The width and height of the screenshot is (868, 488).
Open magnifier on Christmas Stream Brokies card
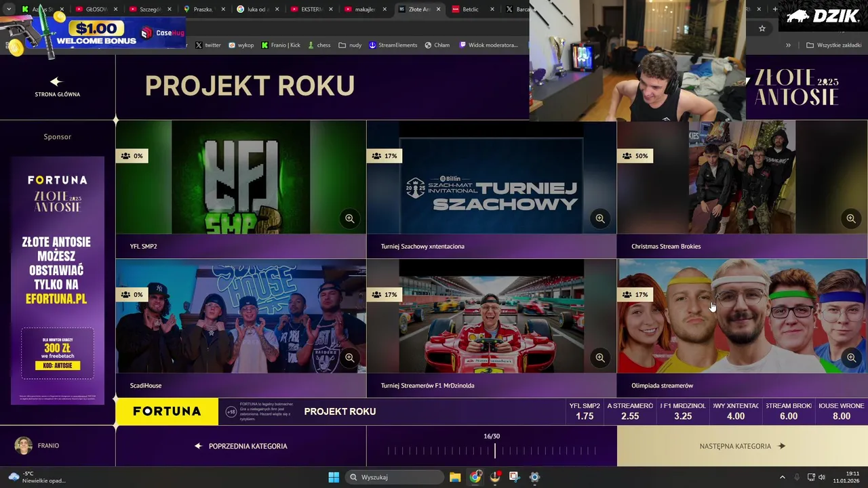coord(851,218)
